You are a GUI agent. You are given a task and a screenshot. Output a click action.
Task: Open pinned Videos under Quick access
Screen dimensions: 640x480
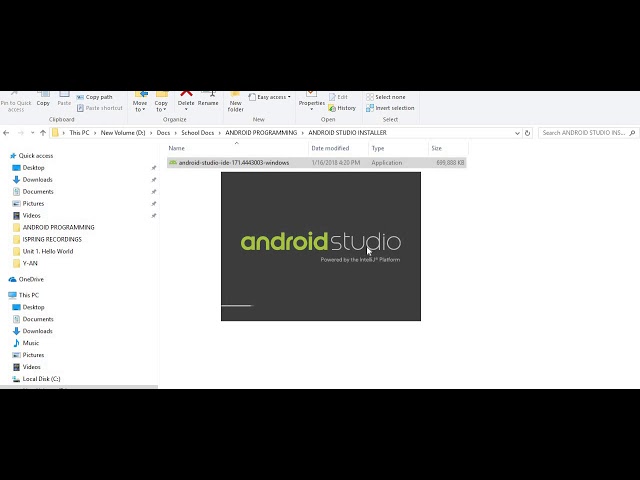point(31,216)
